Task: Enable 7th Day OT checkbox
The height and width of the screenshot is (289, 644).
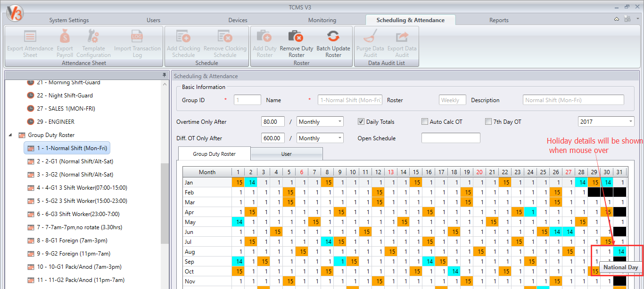Action: pyautogui.click(x=488, y=121)
